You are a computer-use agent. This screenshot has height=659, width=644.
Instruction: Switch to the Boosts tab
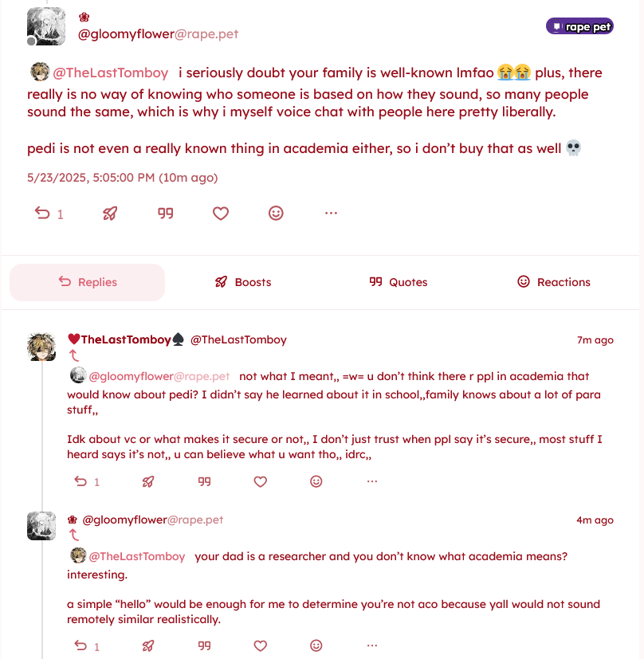click(243, 282)
